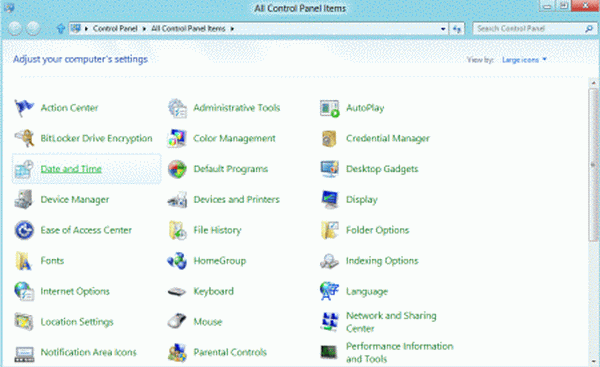
Task: Click the Up one level arrow
Action: tap(60, 28)
